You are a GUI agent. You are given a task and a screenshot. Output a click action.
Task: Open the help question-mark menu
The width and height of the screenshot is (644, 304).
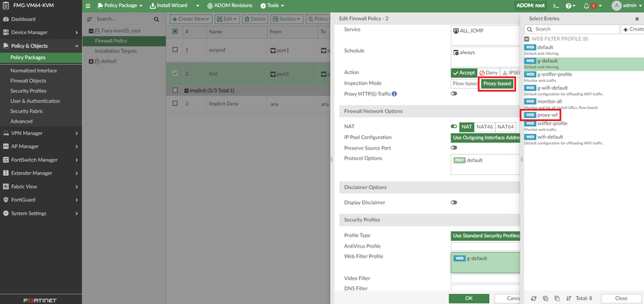570,6
